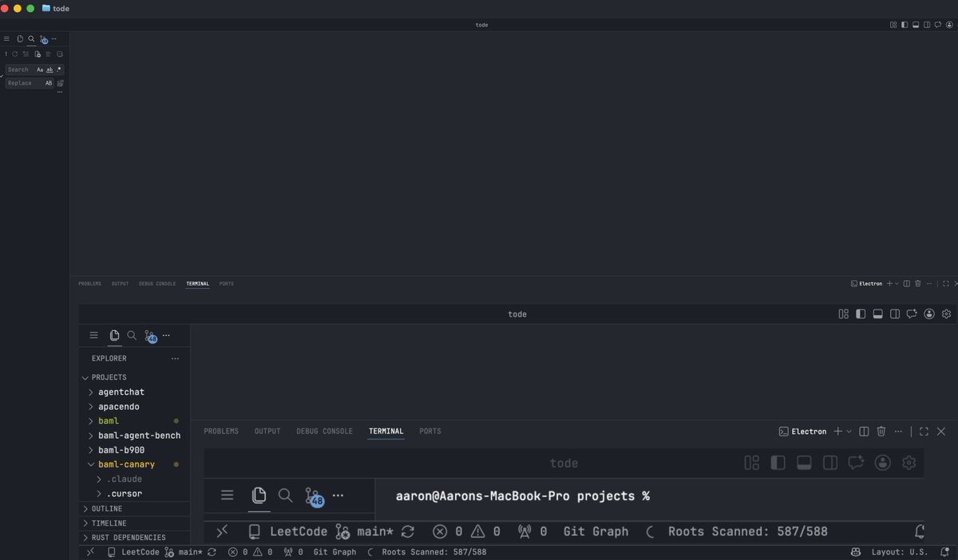This screenshot has height=560, width=958.
Task: Switch to OUTPUT tab in middle window panel
Action: click(x=267, y=432)
